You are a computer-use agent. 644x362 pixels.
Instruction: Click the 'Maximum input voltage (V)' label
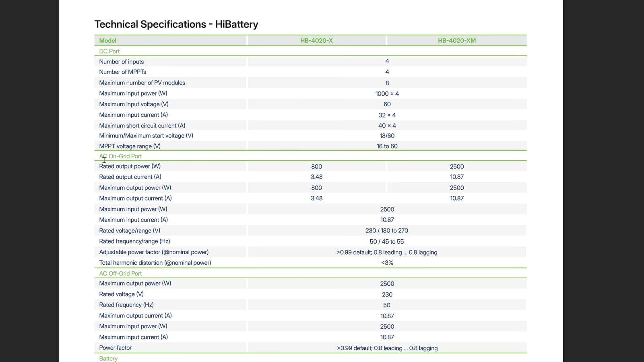coord(134,104)
